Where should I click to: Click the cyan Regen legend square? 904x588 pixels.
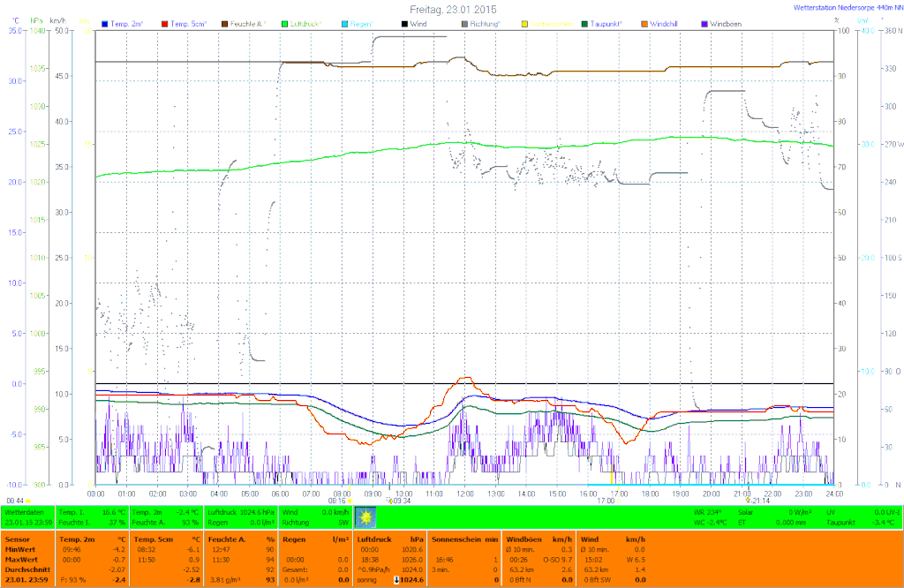(344, 23)
